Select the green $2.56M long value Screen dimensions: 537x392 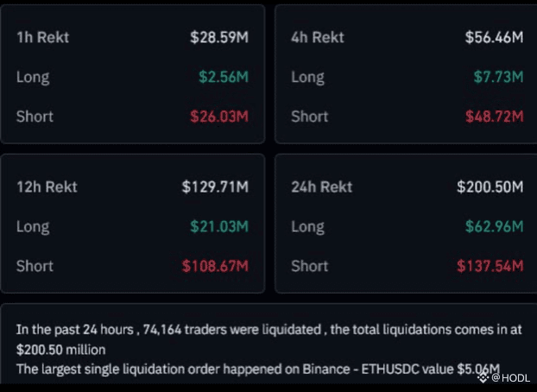click(x=224, y=77)
